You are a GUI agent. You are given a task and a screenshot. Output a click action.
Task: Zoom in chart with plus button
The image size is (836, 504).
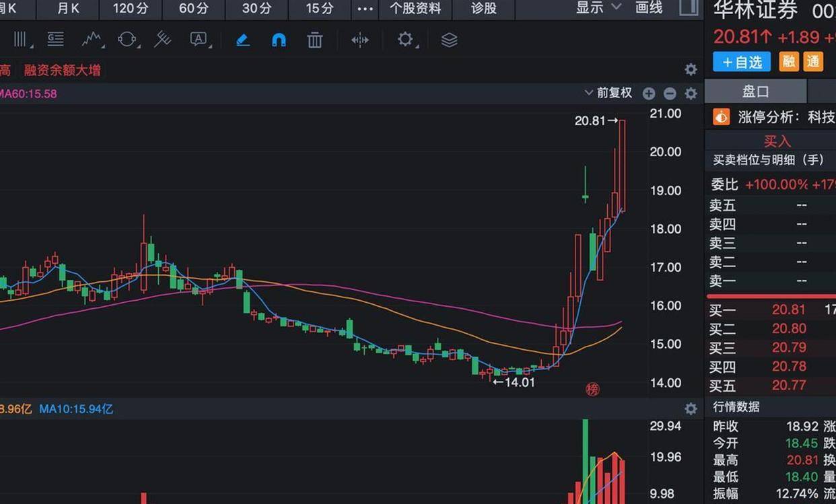(649, 94)
